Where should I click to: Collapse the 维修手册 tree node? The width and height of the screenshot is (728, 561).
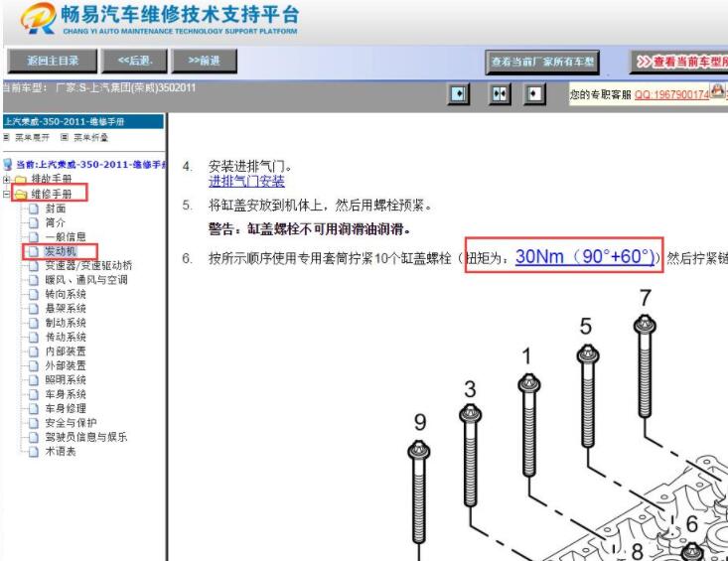click(7, 194)
